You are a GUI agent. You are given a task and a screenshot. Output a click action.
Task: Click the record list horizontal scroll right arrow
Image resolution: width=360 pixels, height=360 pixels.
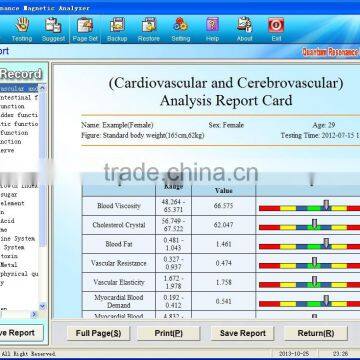(x=34, y=314)
